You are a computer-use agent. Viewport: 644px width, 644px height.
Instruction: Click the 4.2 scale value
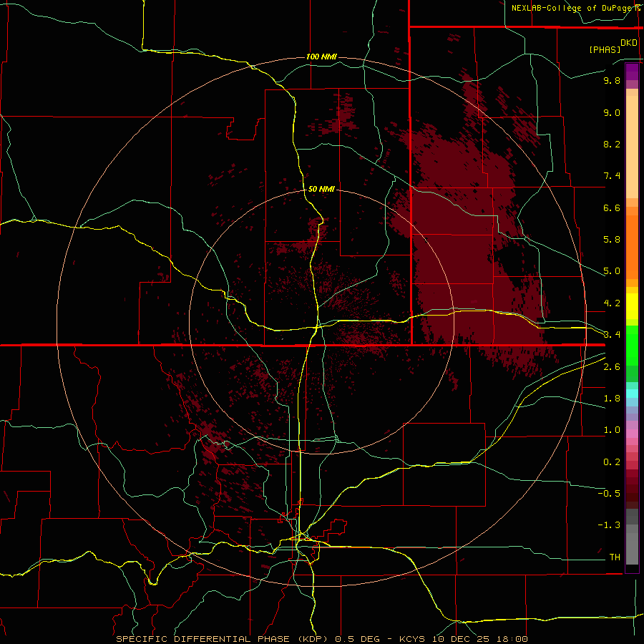612,303
